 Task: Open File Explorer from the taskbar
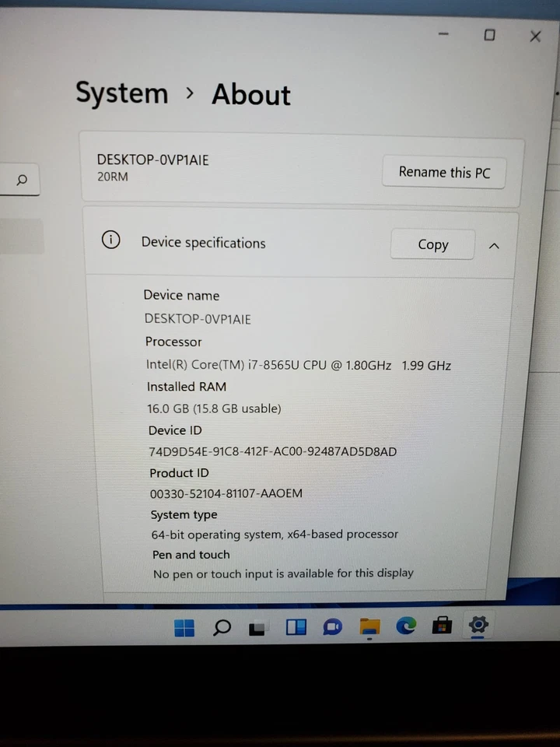369,626
